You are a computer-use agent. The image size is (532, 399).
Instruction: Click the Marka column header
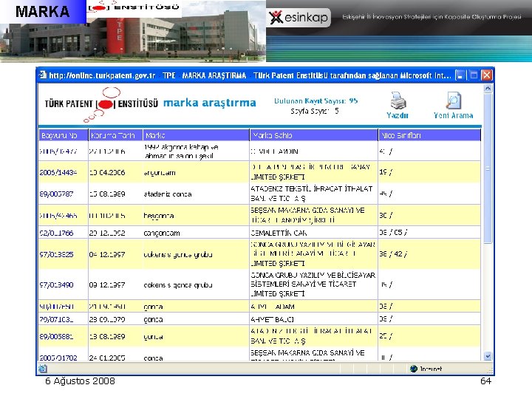196,135
